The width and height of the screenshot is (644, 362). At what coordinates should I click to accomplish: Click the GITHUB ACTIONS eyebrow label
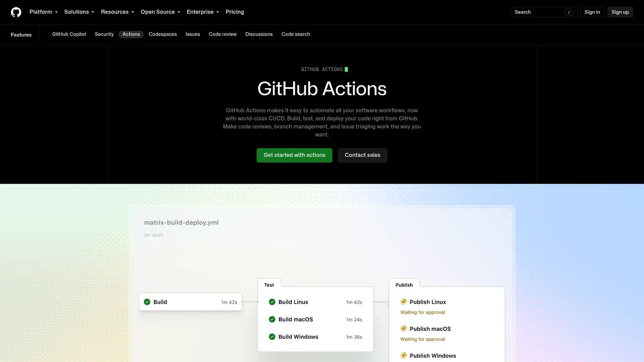pyautogui.click(x=322, y=69)
